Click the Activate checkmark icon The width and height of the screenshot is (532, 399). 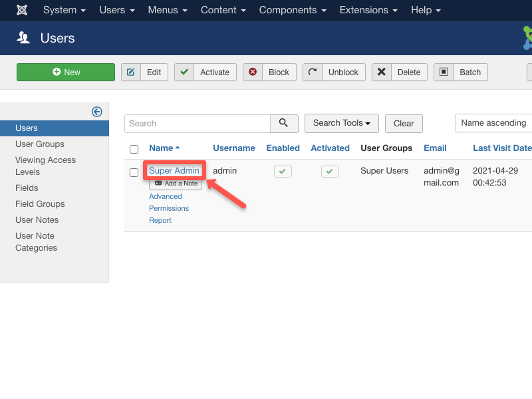click(x=184, y=72)
